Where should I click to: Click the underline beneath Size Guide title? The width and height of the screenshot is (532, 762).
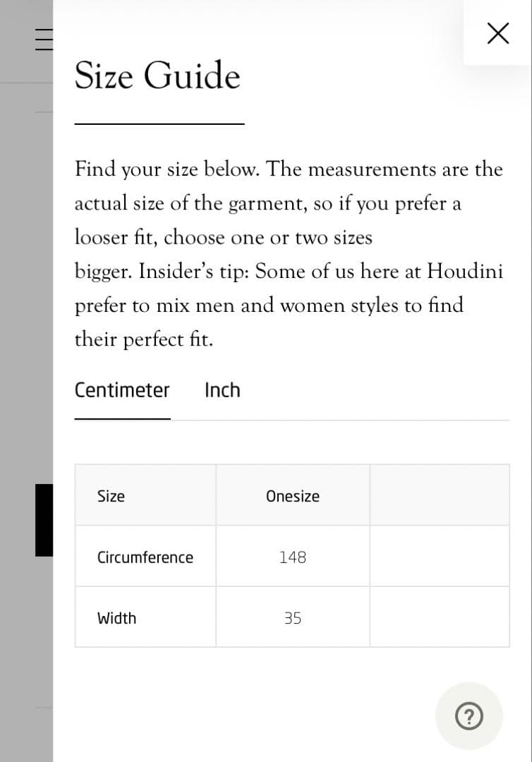(159, 124)
